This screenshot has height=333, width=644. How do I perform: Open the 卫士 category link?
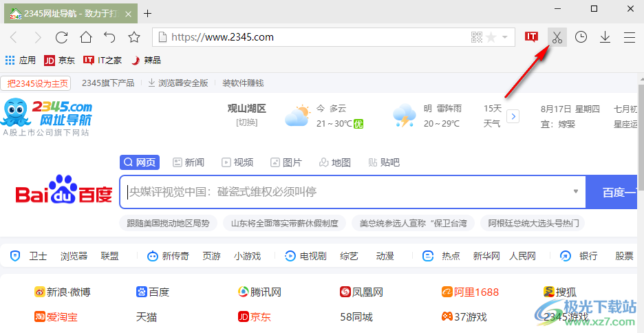pos(38,256)
